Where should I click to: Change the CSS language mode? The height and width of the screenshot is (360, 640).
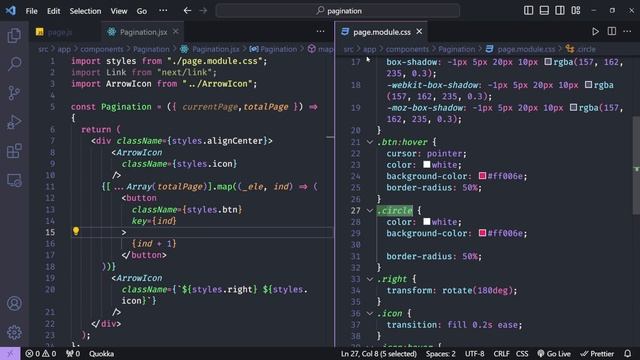coord(522,353)
